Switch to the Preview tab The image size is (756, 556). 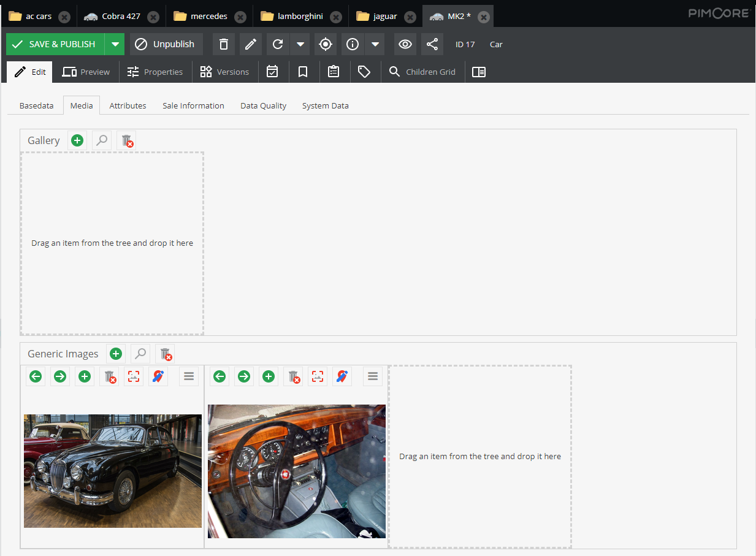pyautogui.click(x=86, y=72)
